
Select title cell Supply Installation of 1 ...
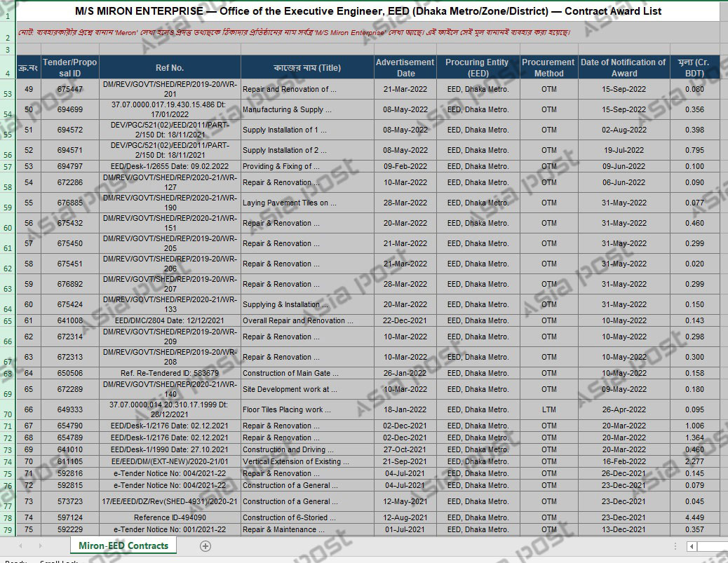307,130
